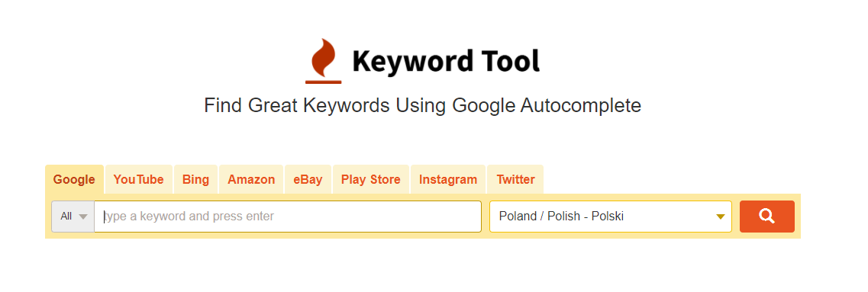Click the word 'Autocomplete' in the headline
Image resolution: width=868 pixels, height=292 pixels.
tap(580, 105)
